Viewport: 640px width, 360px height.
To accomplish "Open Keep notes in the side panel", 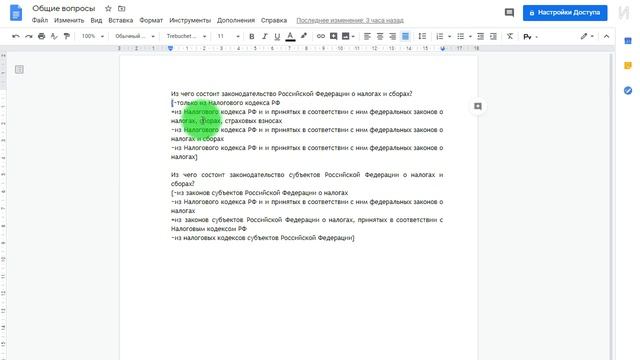I will [628, 65].
